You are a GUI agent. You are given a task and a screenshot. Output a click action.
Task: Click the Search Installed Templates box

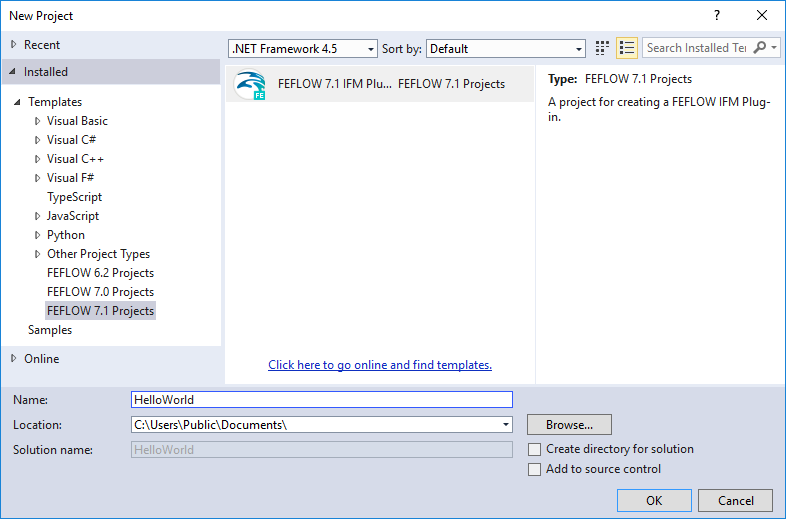pos(697,48)
